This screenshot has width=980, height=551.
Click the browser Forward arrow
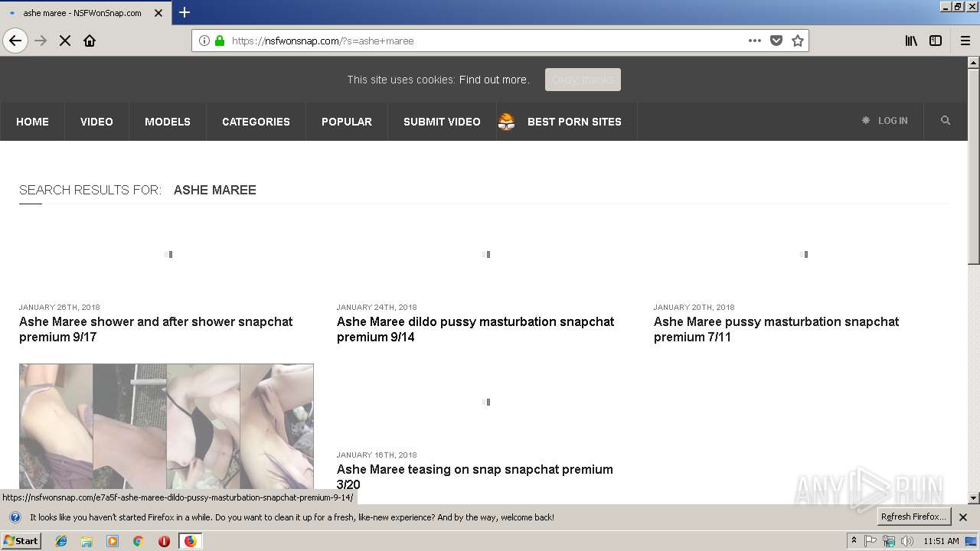point(41,41)
